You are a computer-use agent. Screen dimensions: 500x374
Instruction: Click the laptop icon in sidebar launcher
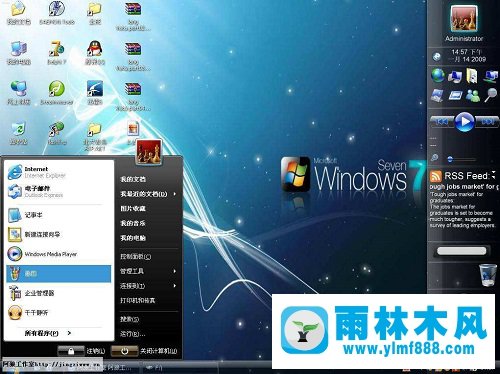coord(437,95)
